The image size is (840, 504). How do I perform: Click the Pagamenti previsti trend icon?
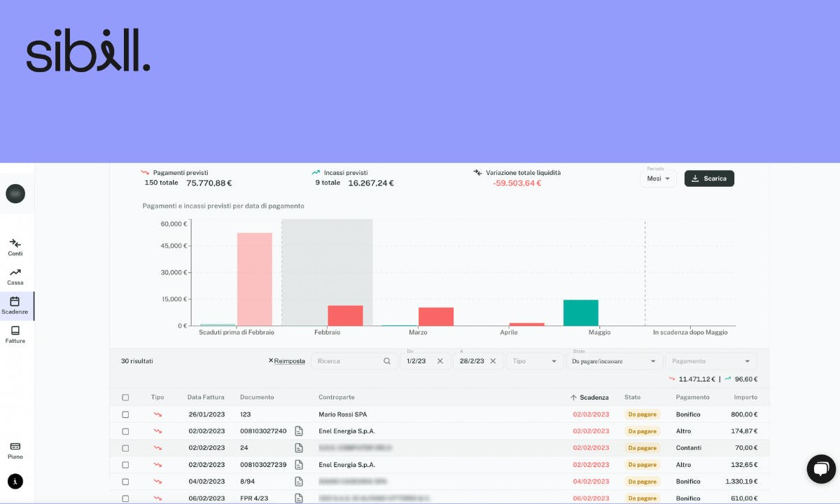click(x=145, y=172)
